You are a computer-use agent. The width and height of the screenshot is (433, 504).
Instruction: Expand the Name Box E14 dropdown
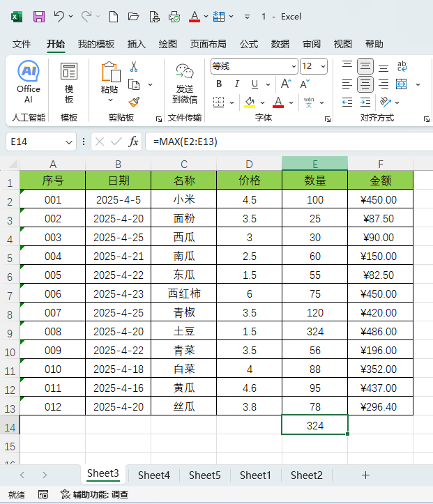click(x=69, y=142)
